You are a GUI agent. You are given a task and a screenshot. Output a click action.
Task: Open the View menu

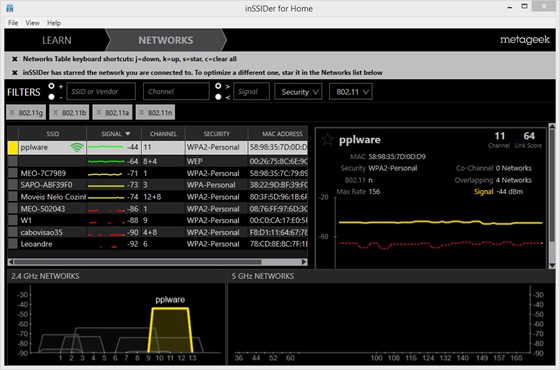coord(32,23)
